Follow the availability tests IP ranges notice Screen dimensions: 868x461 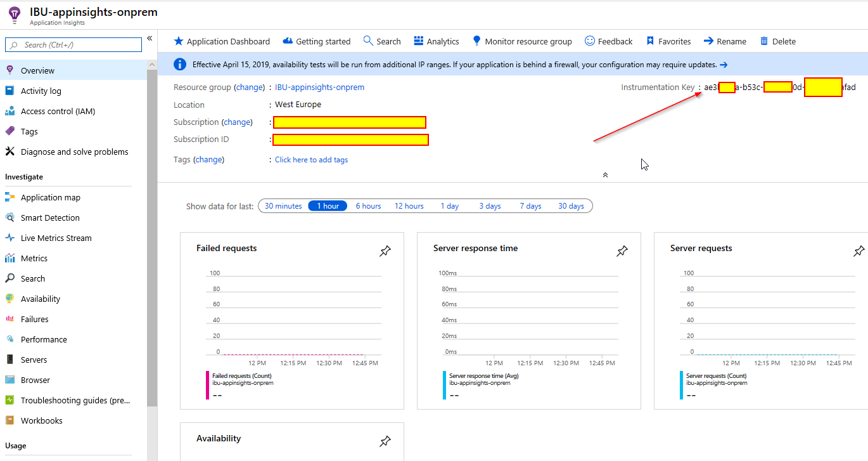(x=725, y=64)
